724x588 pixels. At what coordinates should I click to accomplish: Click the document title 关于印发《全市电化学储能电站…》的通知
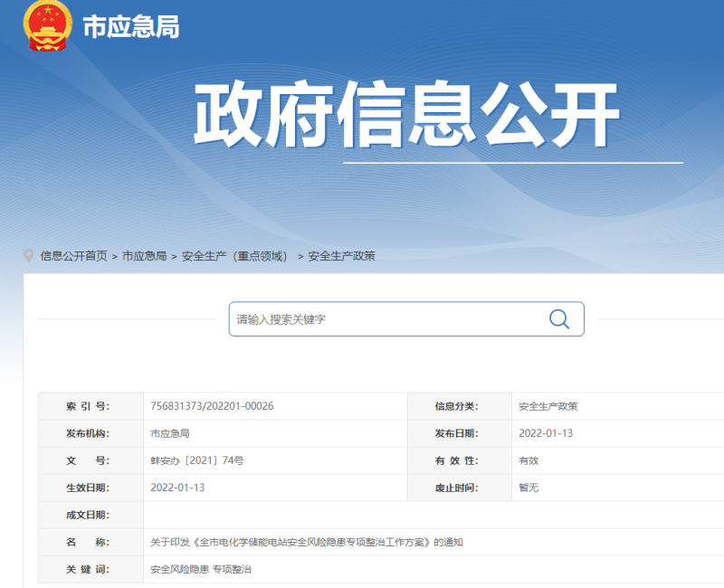307,542
